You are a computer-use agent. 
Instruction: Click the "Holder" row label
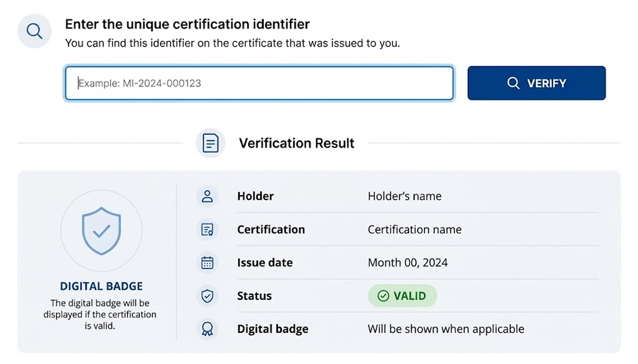[256, 196]
